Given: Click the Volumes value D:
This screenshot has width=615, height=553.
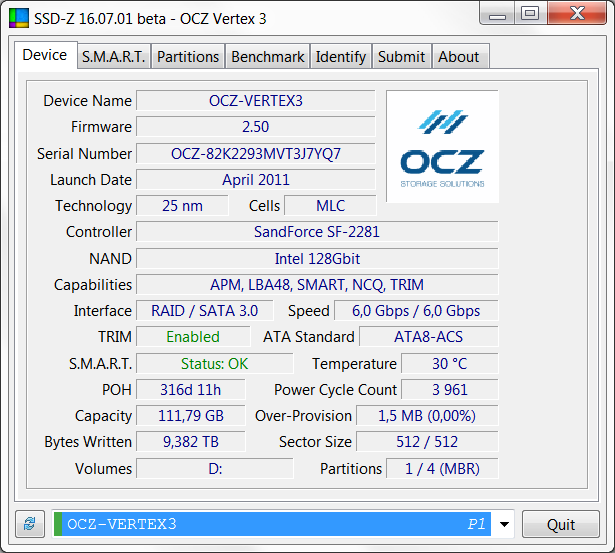Looking at the screenshot, I should coord(215,469).
